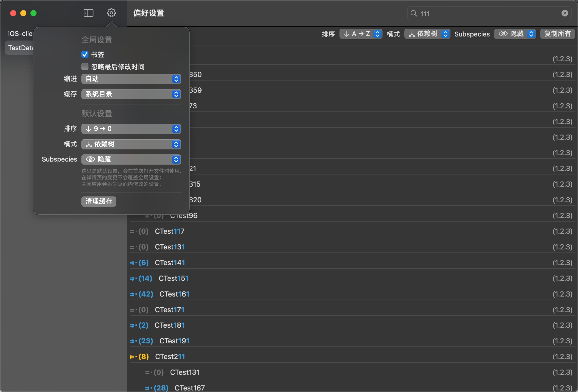Open toolbar Subspecies 隐藏 visibility dropdown
Screen dimensions: 578x392
pos(515,34)
